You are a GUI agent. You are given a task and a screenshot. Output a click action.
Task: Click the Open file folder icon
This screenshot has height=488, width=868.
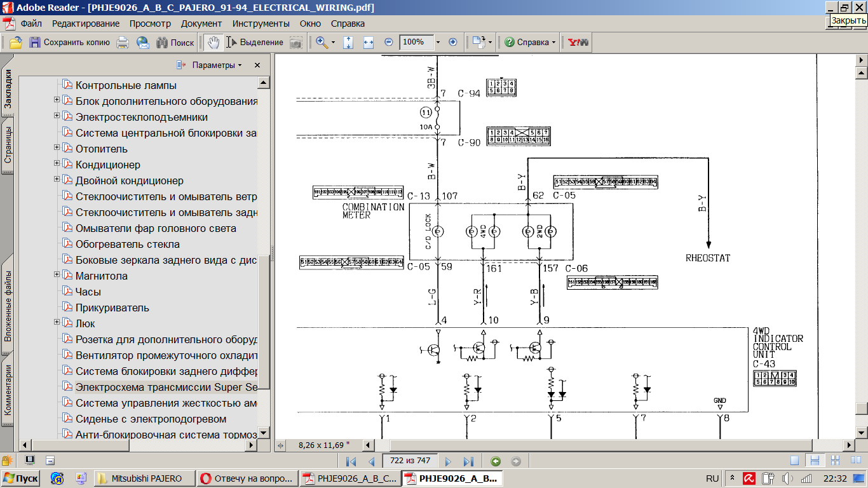pyautogui.click(x=15, y=43)
